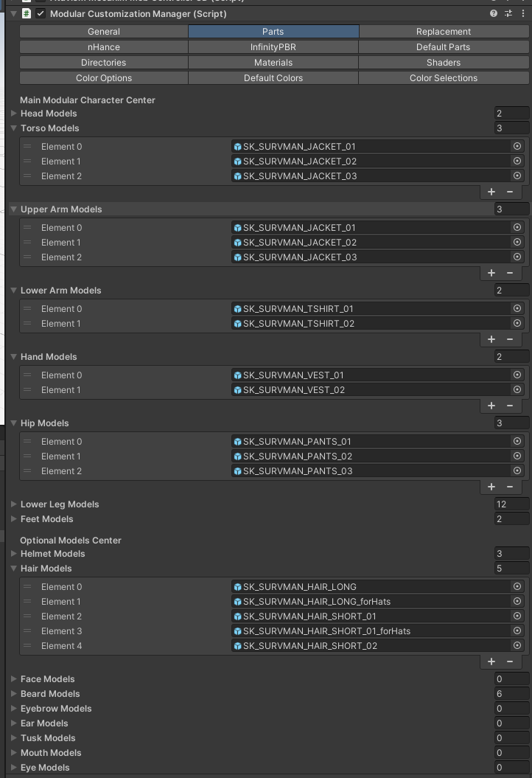Expand the Lower Leg Models foldout

pyautogui.click(x=14, y=504)
